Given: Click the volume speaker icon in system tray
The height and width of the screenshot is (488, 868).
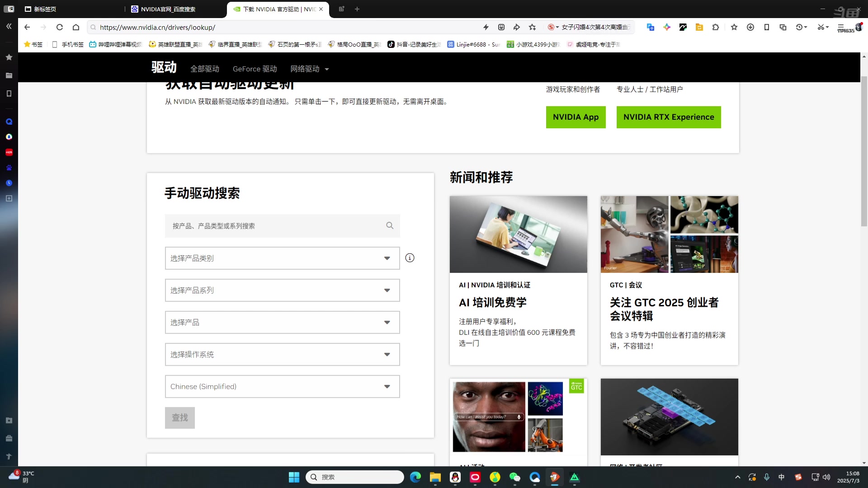Looking at the screenshot, I should (826, 477).
